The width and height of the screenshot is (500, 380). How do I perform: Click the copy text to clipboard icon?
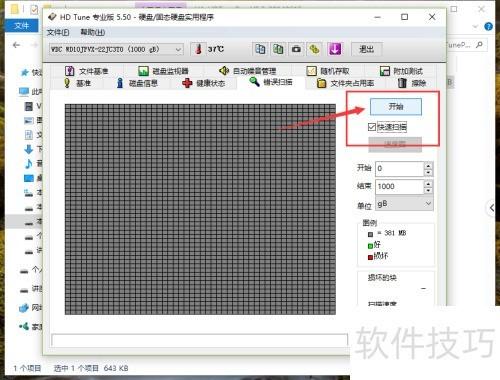coord(260,49)
